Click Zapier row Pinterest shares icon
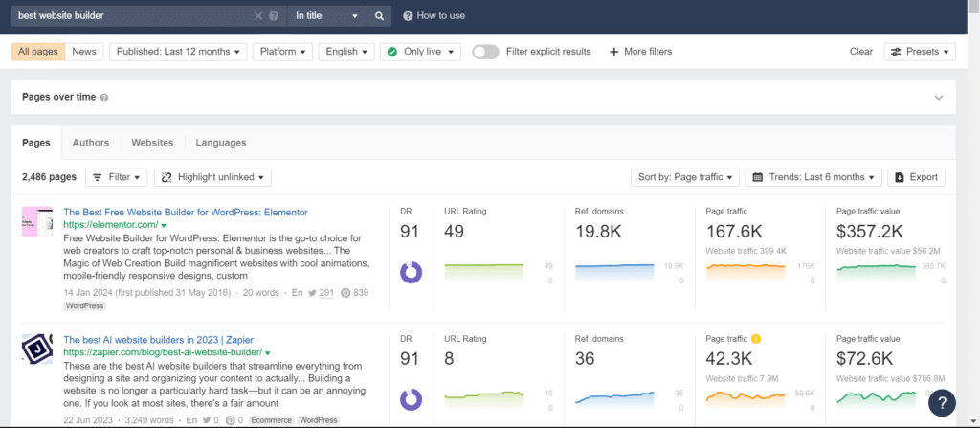This screenshot has height=428, width=980. (231, 420)
